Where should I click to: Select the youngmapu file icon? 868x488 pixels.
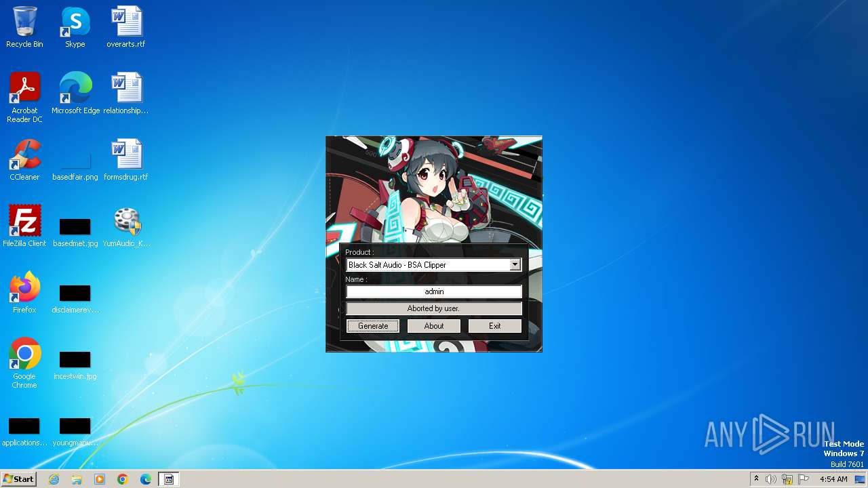tap(75, 431)
